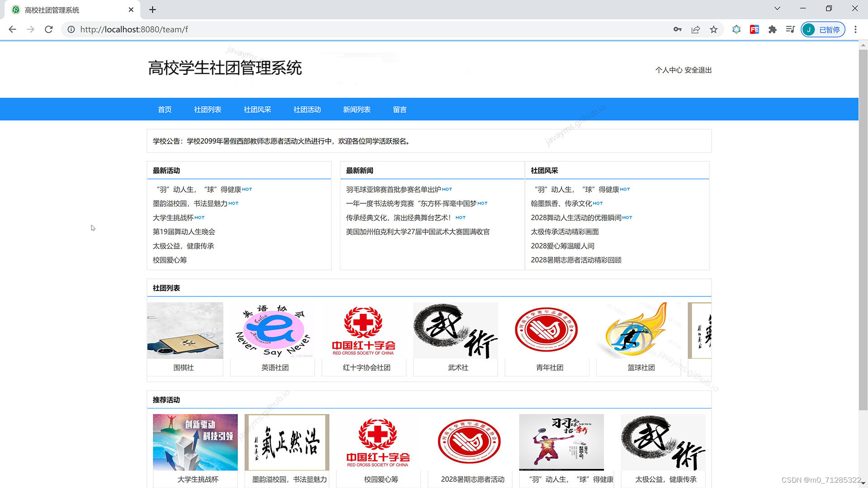868x488 pixels.
Task: Open the share page icon
Action: pyautogui.click(x=695, y=29)
